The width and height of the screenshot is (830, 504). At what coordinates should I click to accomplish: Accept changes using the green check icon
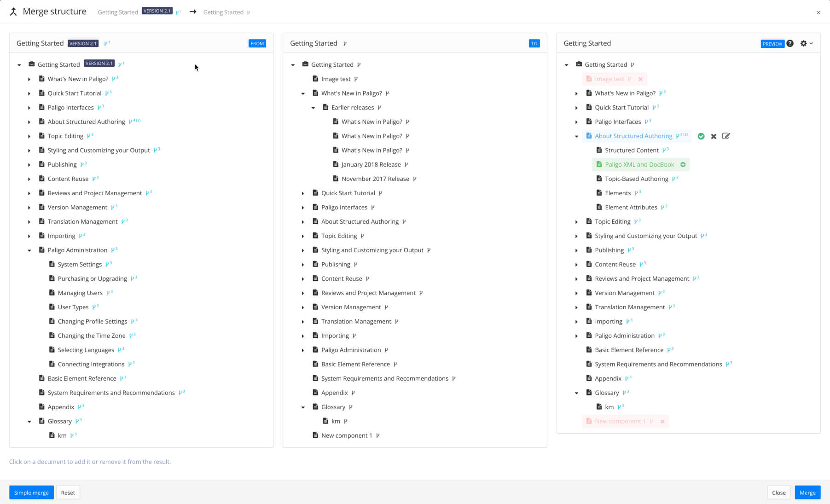point(701,136)
